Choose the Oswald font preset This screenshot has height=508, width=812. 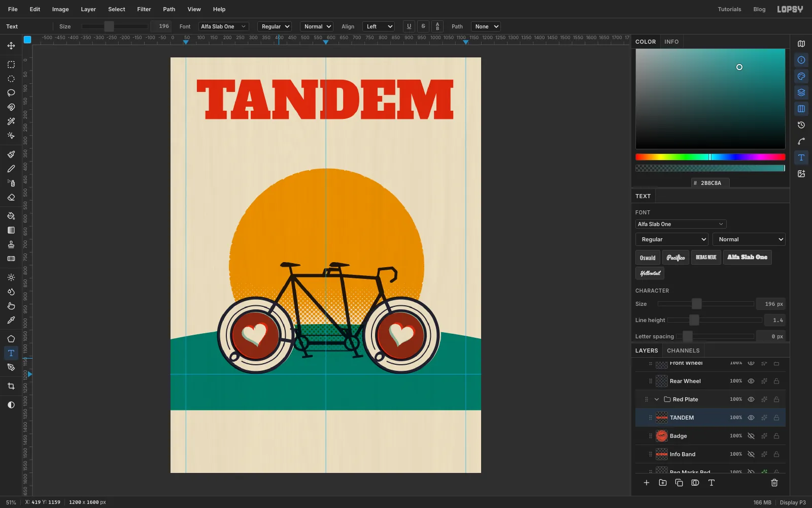(x=648, y=258)
